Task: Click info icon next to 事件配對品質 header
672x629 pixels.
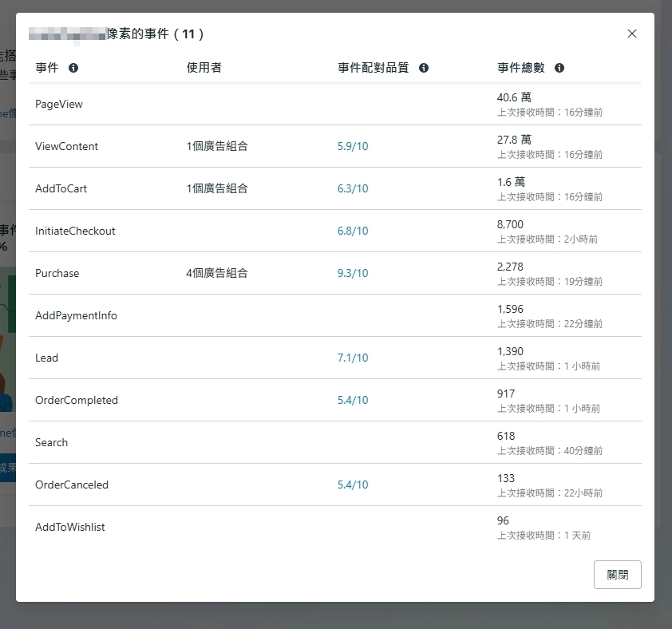Action: point(424,68)
